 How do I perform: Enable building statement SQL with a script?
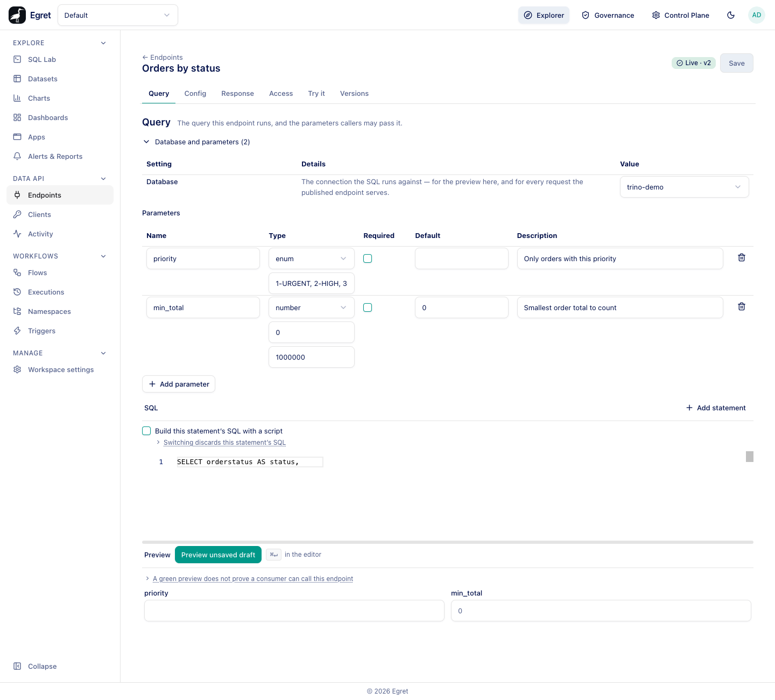(x=146, y=431)
